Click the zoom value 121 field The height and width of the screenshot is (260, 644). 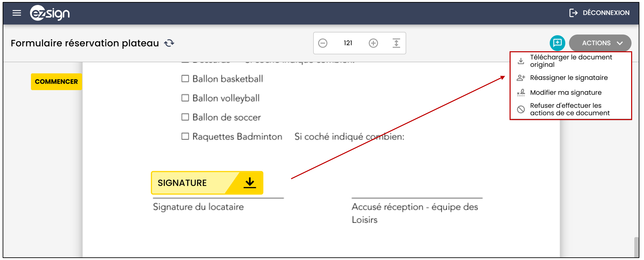pyautogui.click(x=348, y=43)
